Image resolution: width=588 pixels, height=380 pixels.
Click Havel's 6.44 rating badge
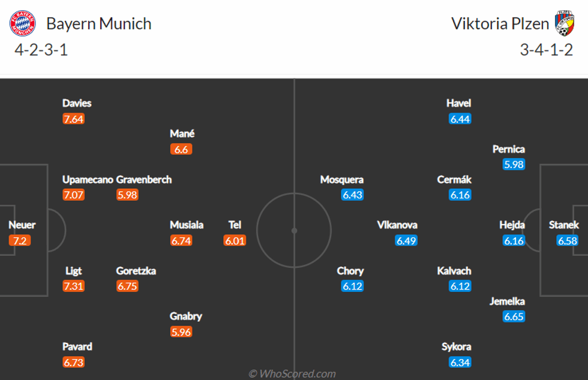pyautogui.click(x=460, y=119)
